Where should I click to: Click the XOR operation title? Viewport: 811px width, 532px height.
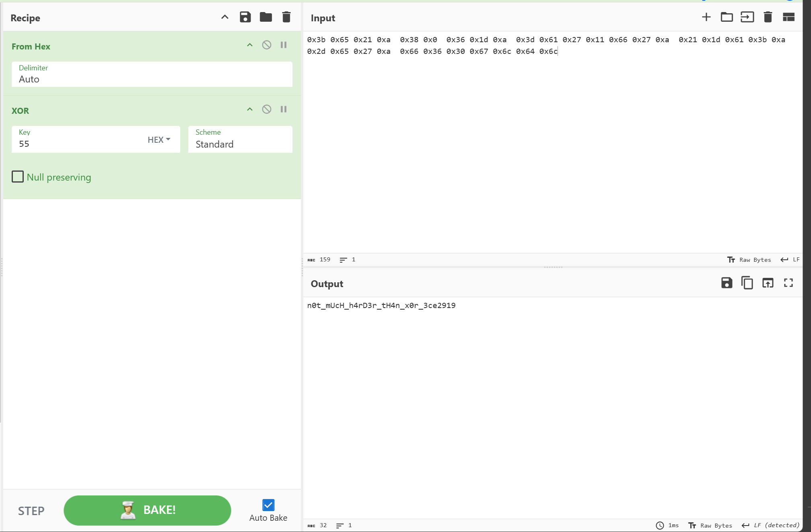(x=20, y=111)
